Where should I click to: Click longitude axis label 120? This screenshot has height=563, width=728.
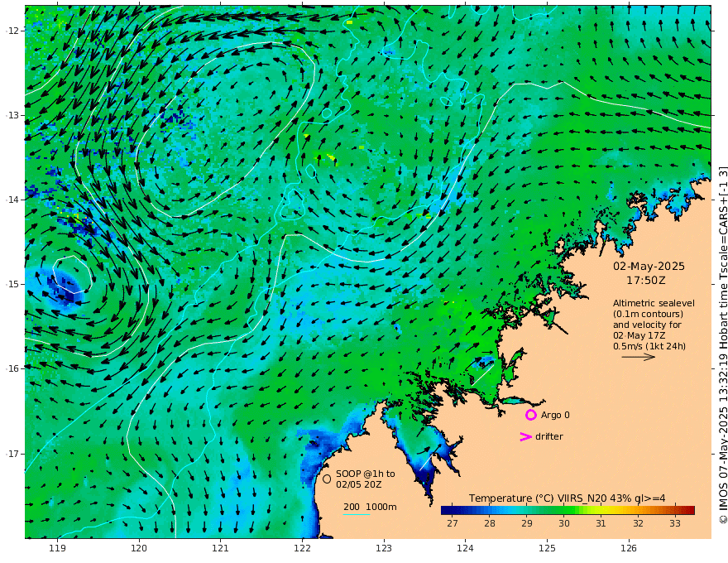point(139,548)
